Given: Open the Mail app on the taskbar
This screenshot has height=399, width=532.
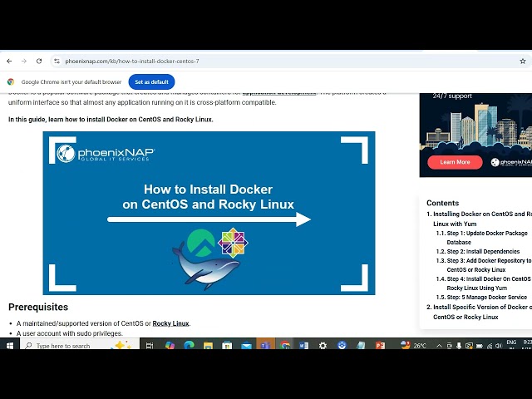Looking at the screenshot, I should point(246,345).
